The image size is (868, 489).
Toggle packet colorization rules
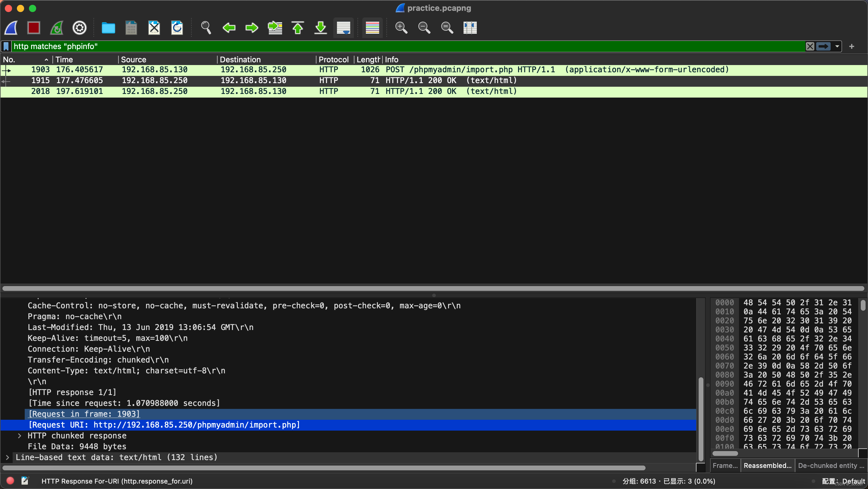[372, 28]
